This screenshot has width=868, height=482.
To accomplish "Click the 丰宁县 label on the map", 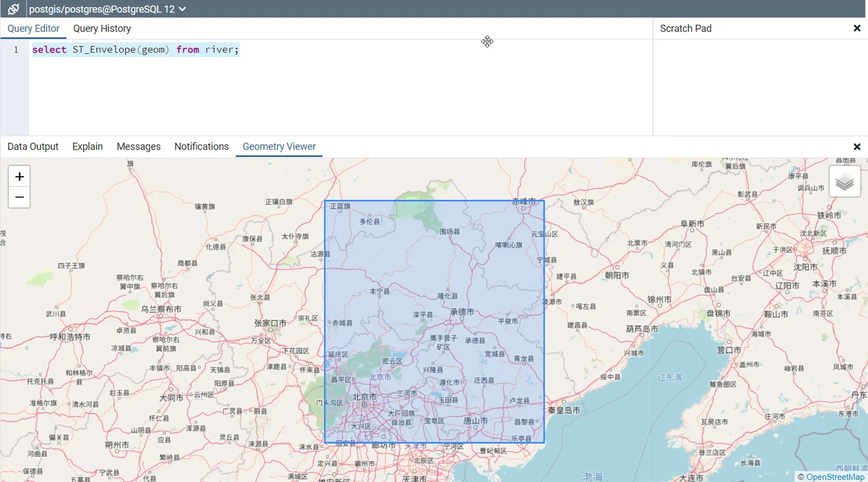I will (379, 291).
